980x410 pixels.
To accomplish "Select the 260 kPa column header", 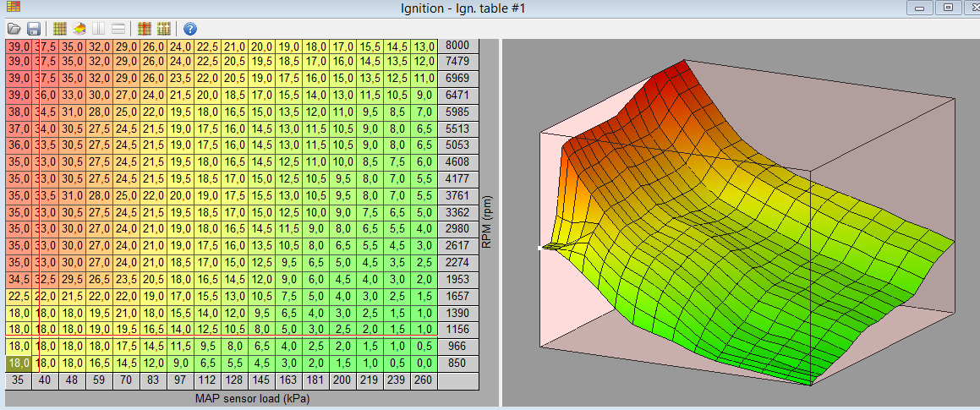I will click(424, 380).
